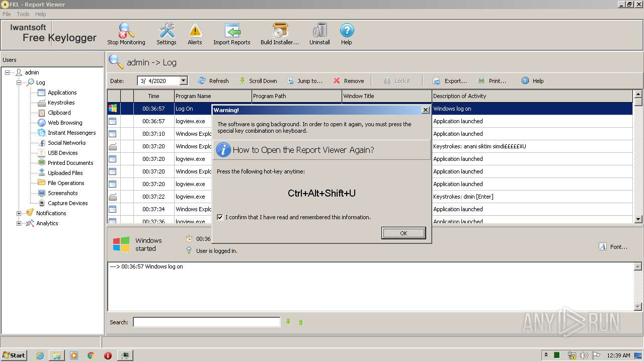Open the USB Devices log category
644x362 pixels.
(62, 153)
